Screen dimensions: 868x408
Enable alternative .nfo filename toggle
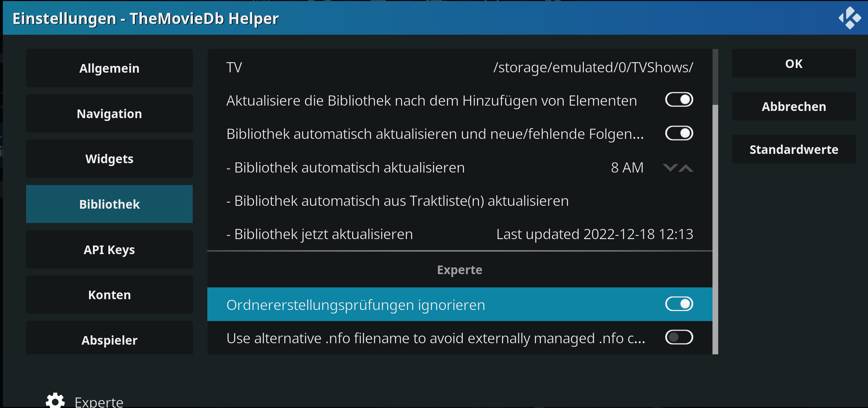tap(679, 337)
